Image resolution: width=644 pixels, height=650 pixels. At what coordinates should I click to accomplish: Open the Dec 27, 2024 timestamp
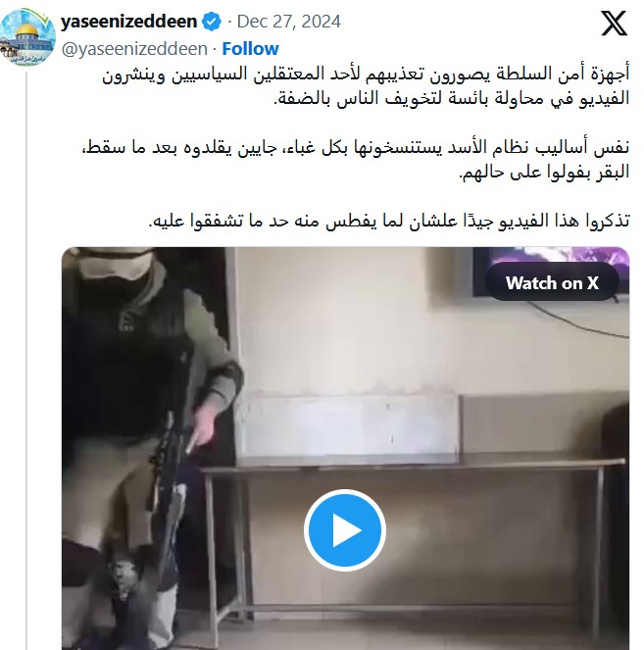point(289,22)
